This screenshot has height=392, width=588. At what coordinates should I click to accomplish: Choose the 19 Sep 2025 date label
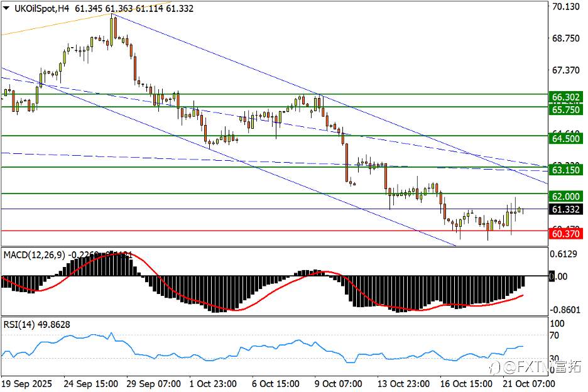click(27, 384)
